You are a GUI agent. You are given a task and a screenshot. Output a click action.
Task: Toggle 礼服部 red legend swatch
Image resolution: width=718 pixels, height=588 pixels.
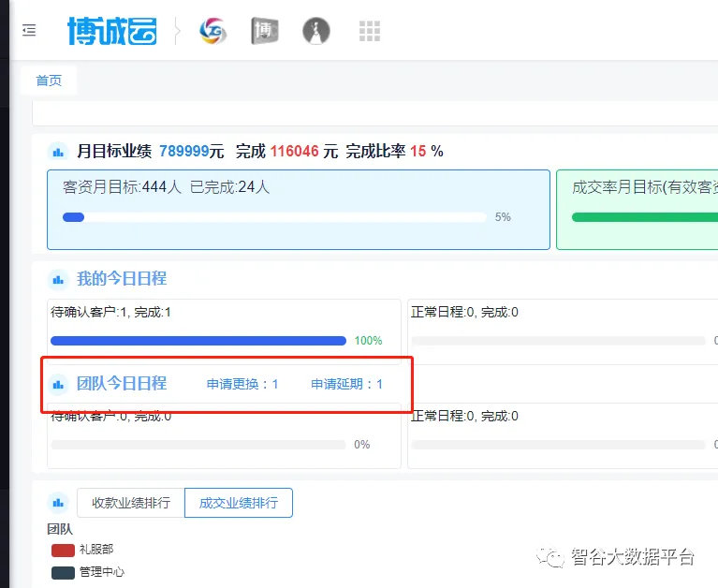coord(63,550)
